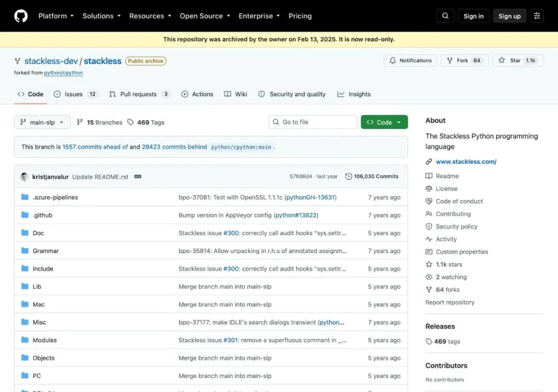
Task: Open the green Code dropdown
Action: pyautogui.click(x=384, y=122)
